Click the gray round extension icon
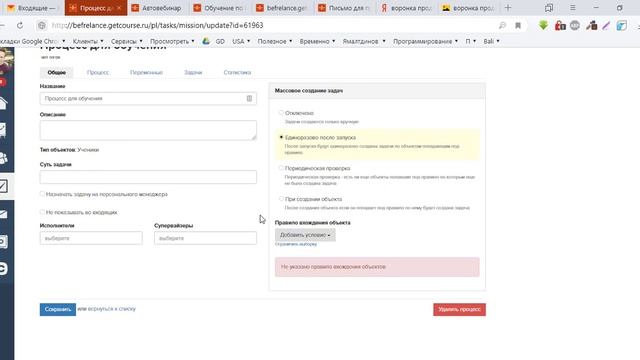Image resolution: width=640 pixels, height=360 pixels. (575, 25)
